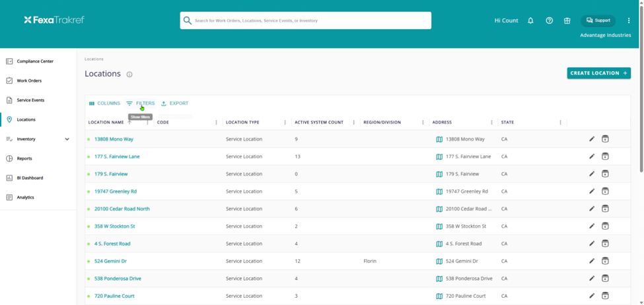The height and width of the screenshot is (305, 644).
Task: Edit the 19747 Greenley Rd location
Action: tap(592, 191)
